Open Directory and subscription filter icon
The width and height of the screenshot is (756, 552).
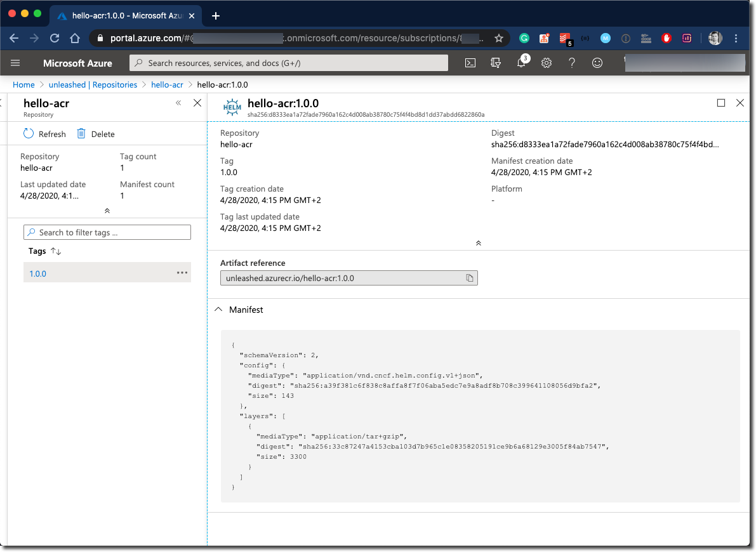pyautogui.click(x=496, y=63)
